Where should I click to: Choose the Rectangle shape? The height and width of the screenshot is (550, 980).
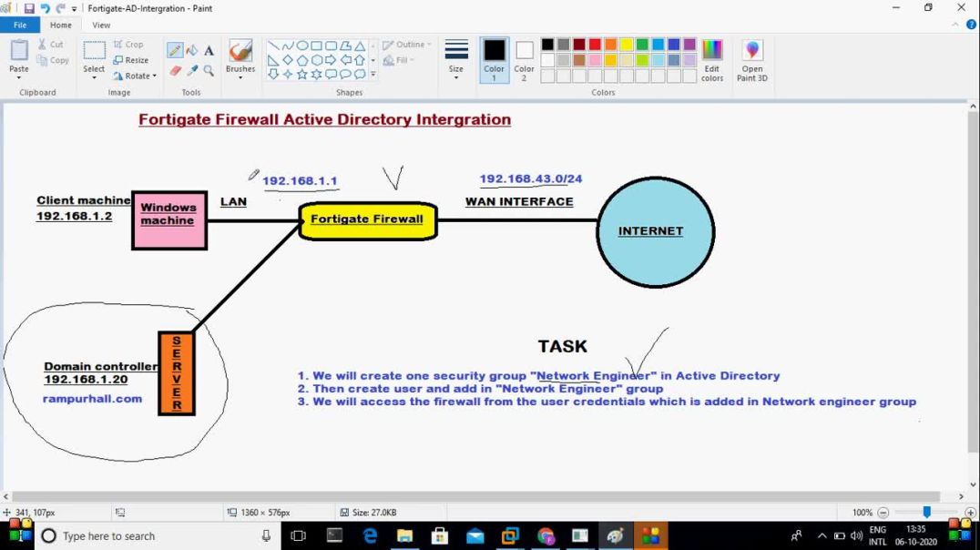pyautogui.click(x=316, y=46)
